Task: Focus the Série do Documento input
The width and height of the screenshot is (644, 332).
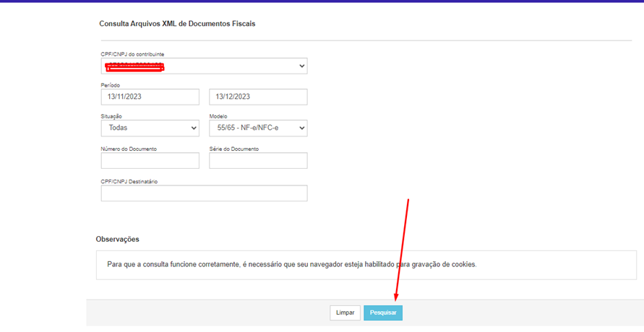Action: click(258, 160)
